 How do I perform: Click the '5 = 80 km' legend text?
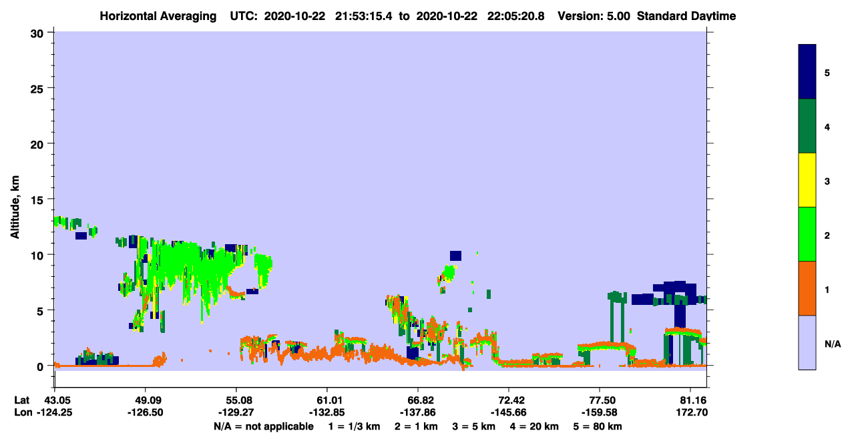[x=598, y=426]
